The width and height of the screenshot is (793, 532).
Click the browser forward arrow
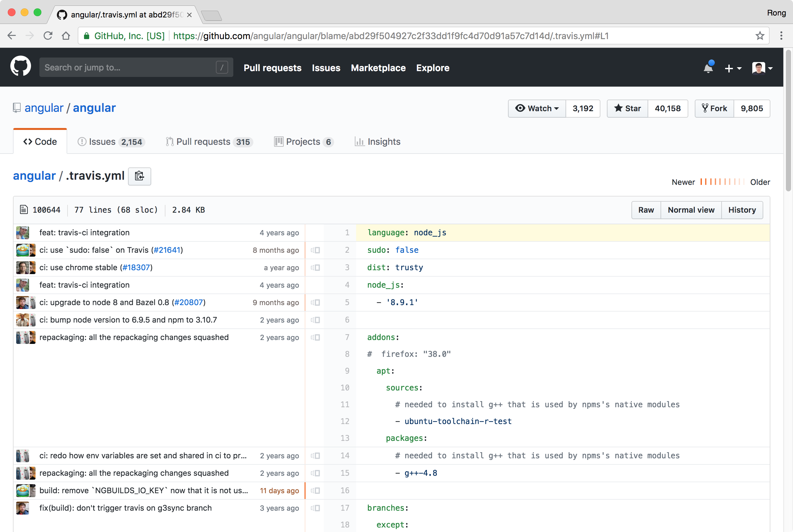pos(30,36)
